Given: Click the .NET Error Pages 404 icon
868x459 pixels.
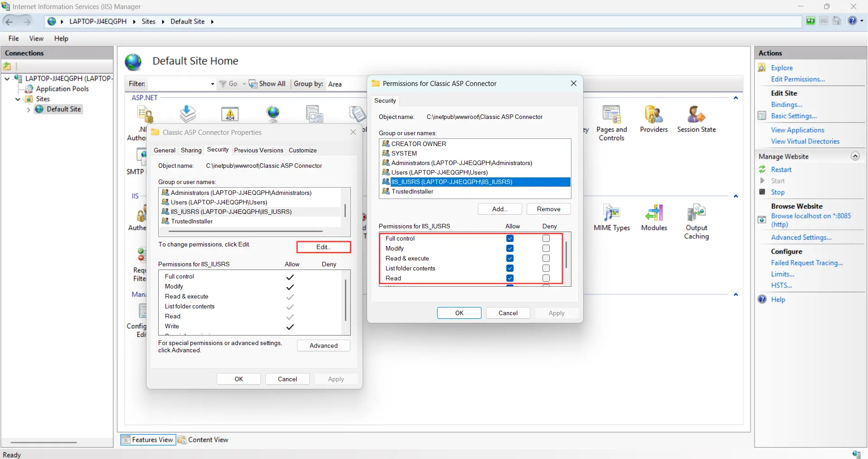Looking at the screenshot, I should 230,114.
